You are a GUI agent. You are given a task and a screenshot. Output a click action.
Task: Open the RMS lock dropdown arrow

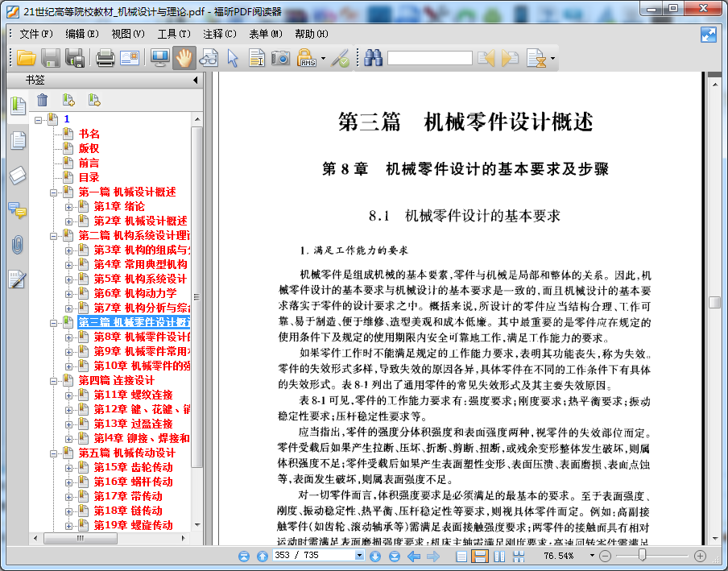323,59
